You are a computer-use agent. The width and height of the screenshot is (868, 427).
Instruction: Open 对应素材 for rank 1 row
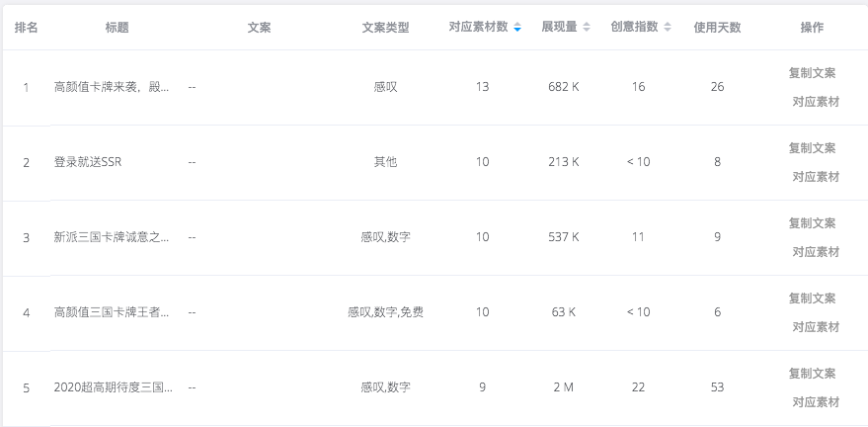[816, 102]
